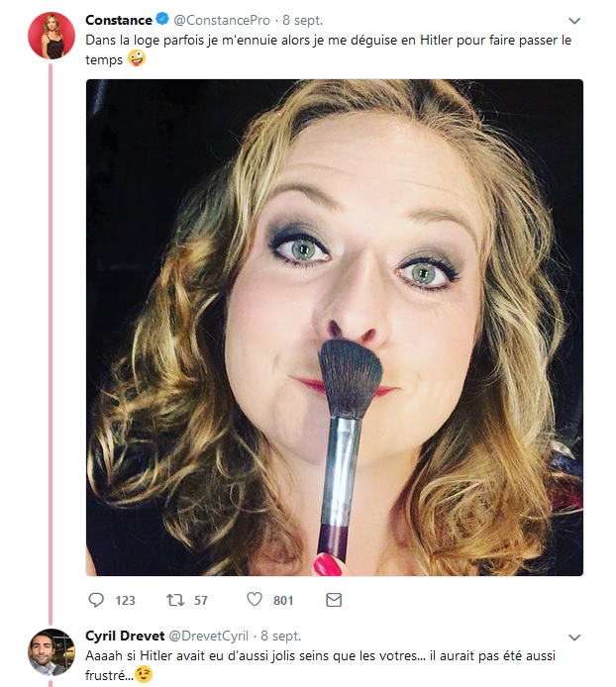The height and width of the screenshot is (687, 616).
Task: Click the 57 retweets count
Action: coord(201,600)
